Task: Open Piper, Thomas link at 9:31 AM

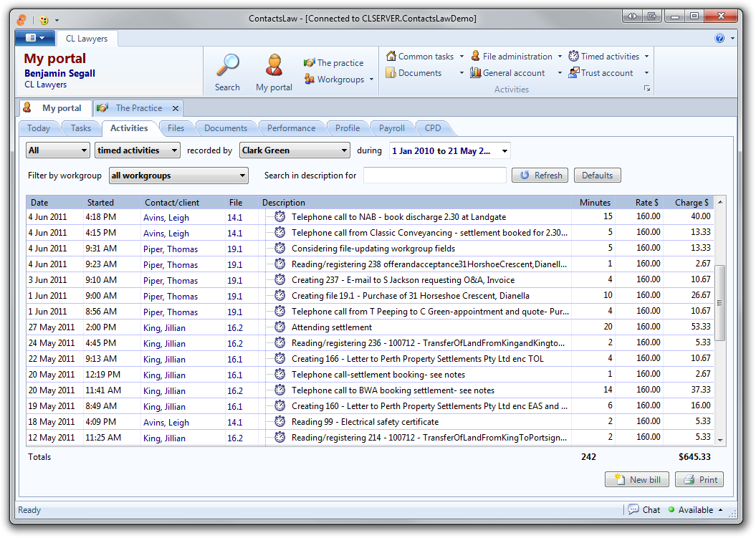Action: click(x=171, y=249)
